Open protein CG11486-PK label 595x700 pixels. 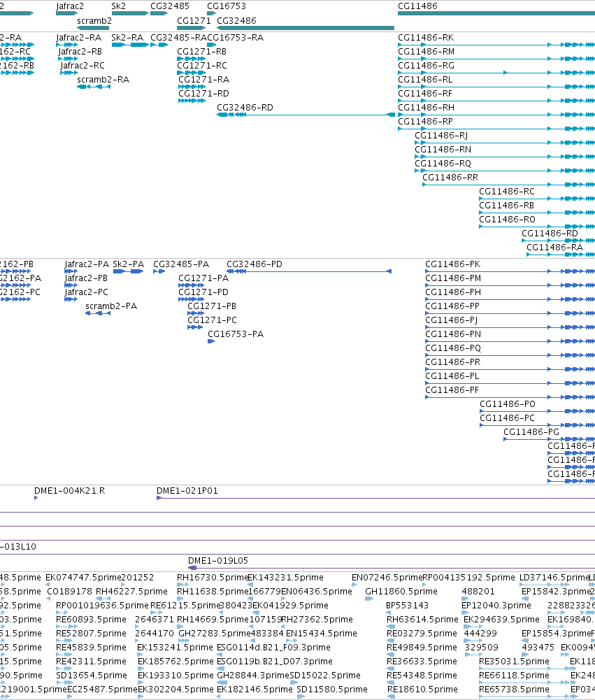tap(453, 264)
